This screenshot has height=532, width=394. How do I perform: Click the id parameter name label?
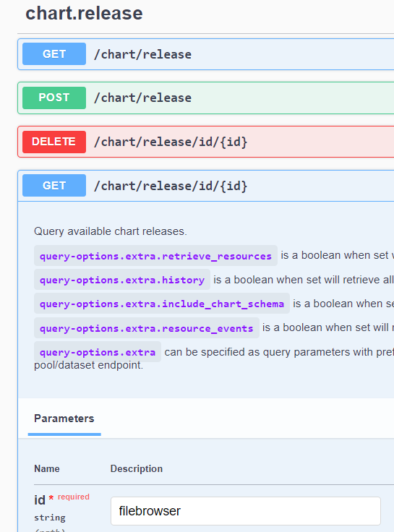pos(39,500)
